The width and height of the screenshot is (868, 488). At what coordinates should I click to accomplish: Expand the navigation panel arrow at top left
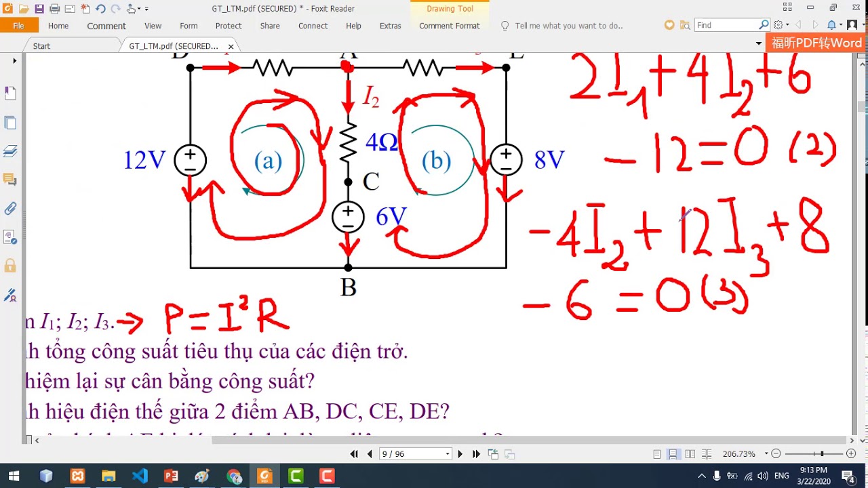click(14, 61)
